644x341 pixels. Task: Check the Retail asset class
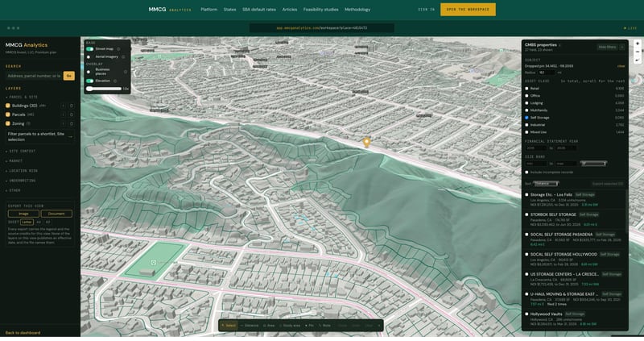[527, 89]
